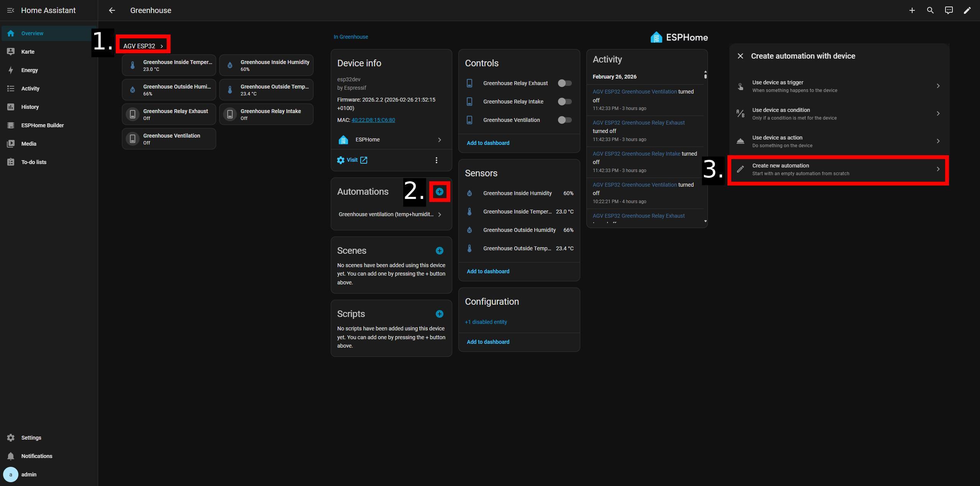Open the search magnifier in top bar

click(x=930, y=10)
